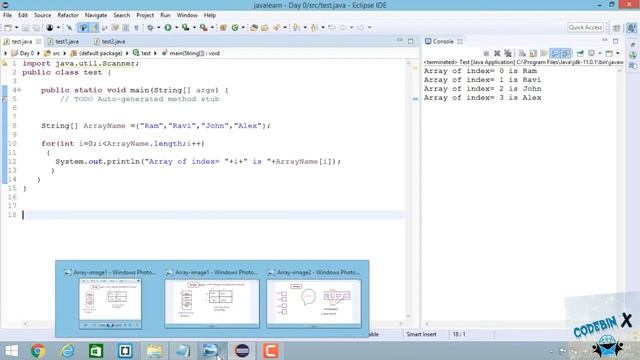This screenshot has width=640, height=360.
Task: Click the Clear Console icon
Action: point(522,53)
